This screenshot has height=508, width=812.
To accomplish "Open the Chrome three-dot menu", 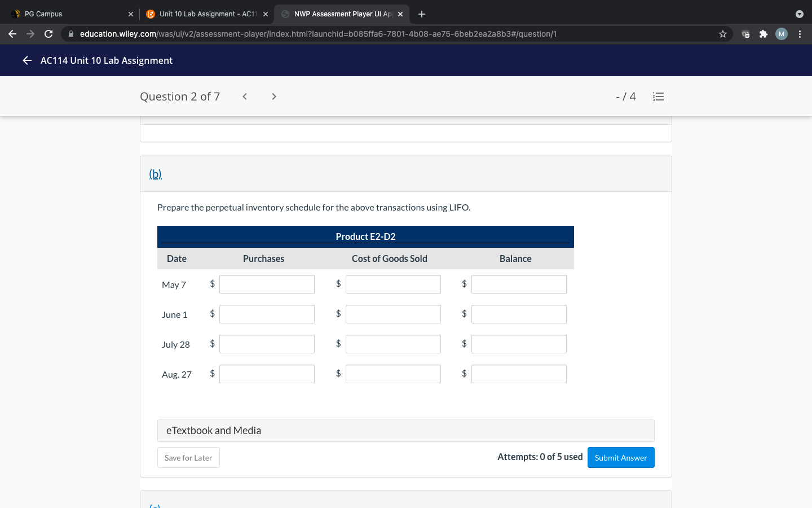I will point(800,34).
